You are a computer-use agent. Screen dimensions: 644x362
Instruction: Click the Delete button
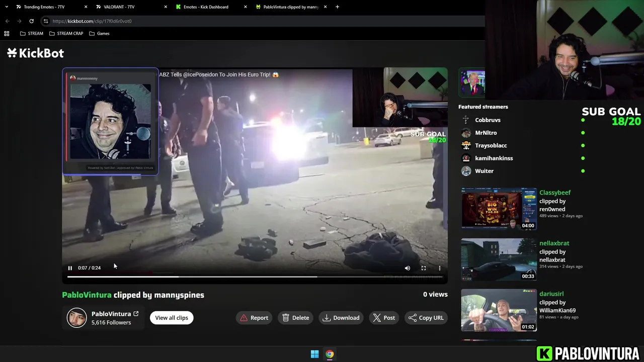point(295,318)
